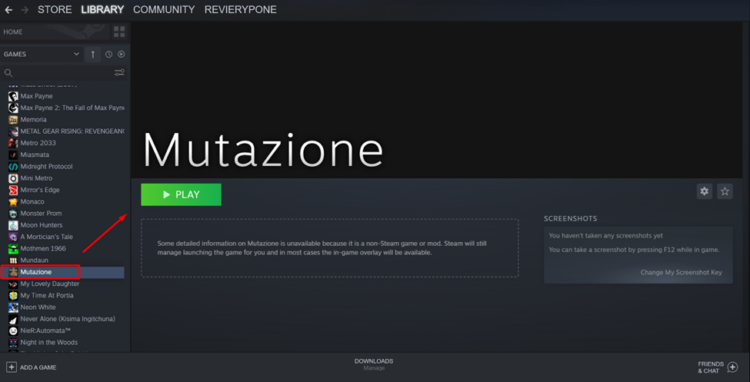Select NieR:Automata in game list
This screenshot has width=750, height=382.
pyautogui.click(x=66, y=330)
